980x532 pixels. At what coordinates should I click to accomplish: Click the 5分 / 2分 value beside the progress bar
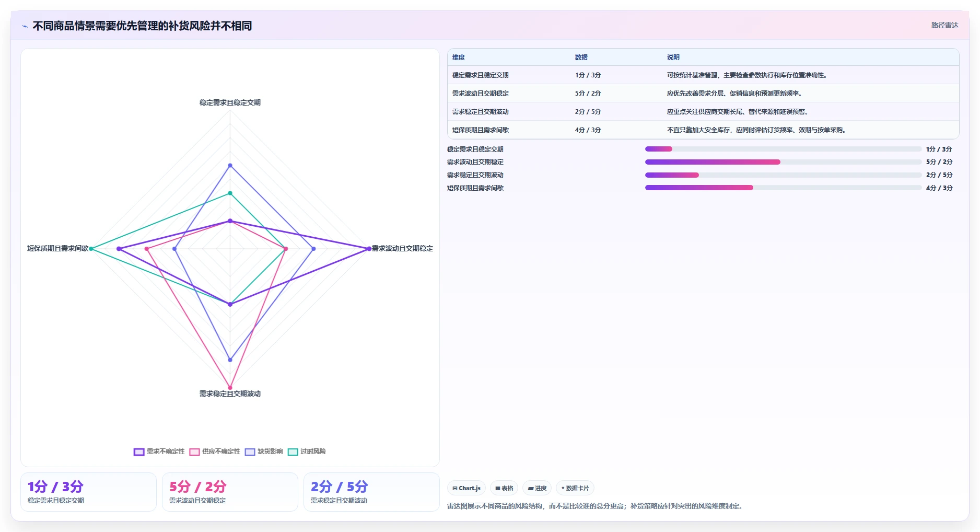pyautogui.click(x=939, y=162)
